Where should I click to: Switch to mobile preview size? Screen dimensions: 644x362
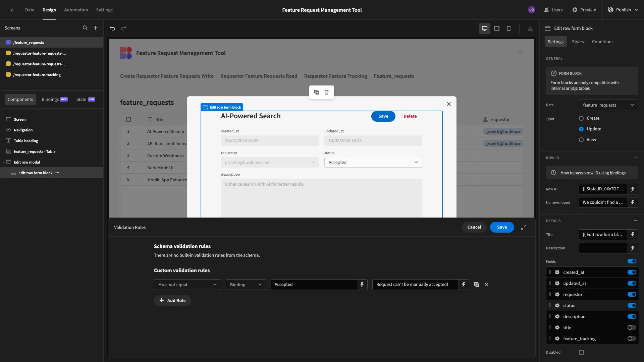click(x=508, y=28)
